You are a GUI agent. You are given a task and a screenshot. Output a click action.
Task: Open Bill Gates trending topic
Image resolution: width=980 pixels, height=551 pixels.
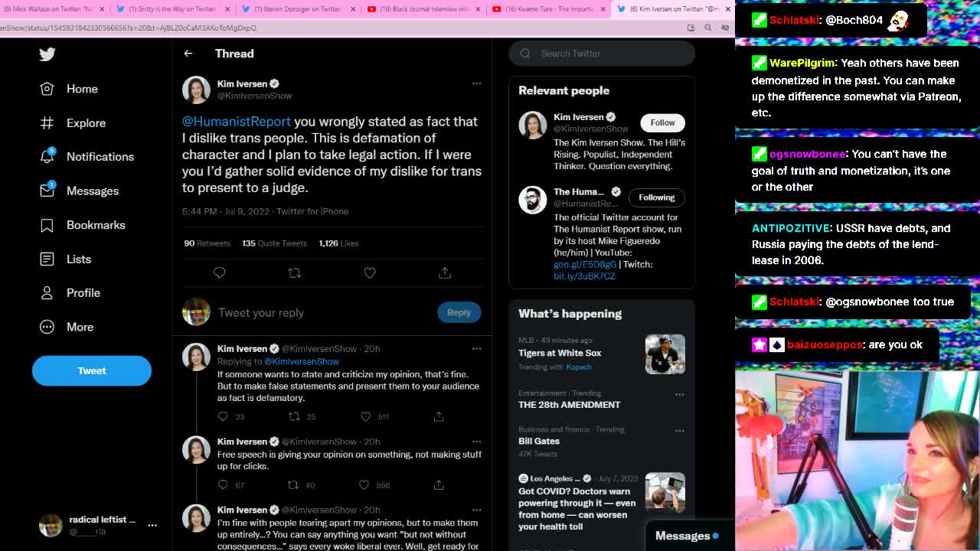point(539,441)
